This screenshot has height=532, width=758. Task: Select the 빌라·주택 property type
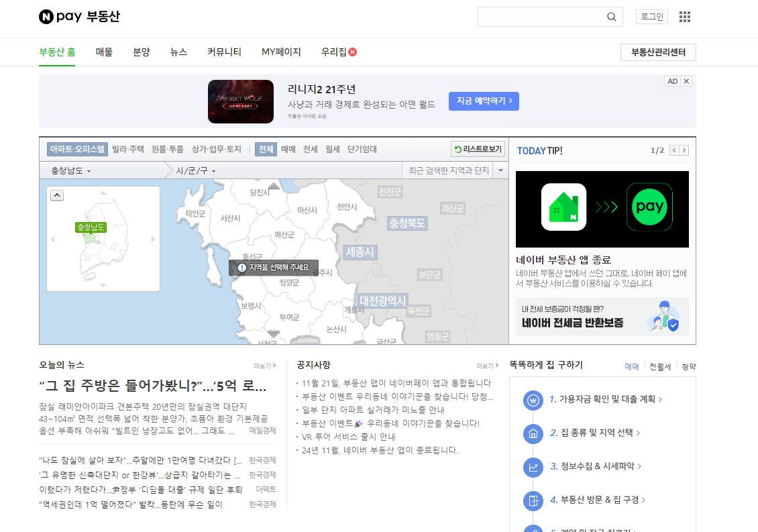coord(128,149)
